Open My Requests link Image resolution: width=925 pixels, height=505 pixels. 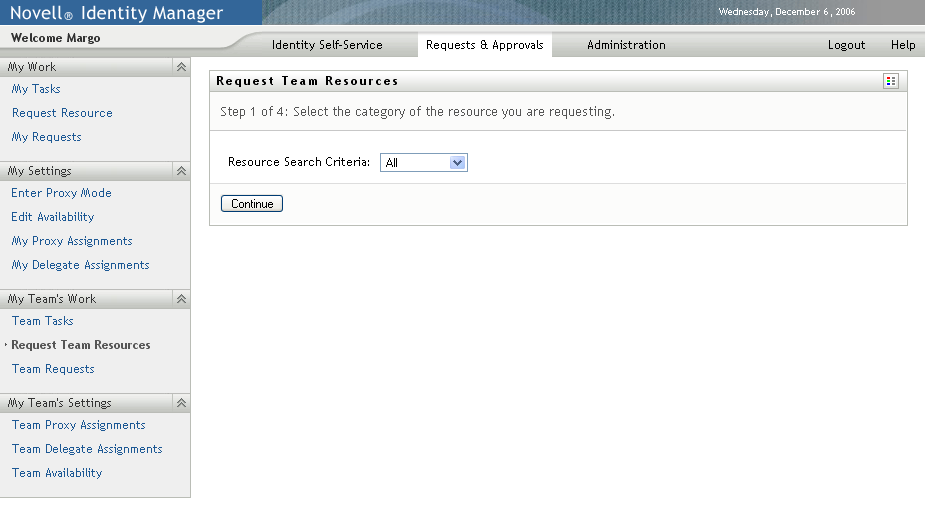pyautogui.click(x=47, y=137)
